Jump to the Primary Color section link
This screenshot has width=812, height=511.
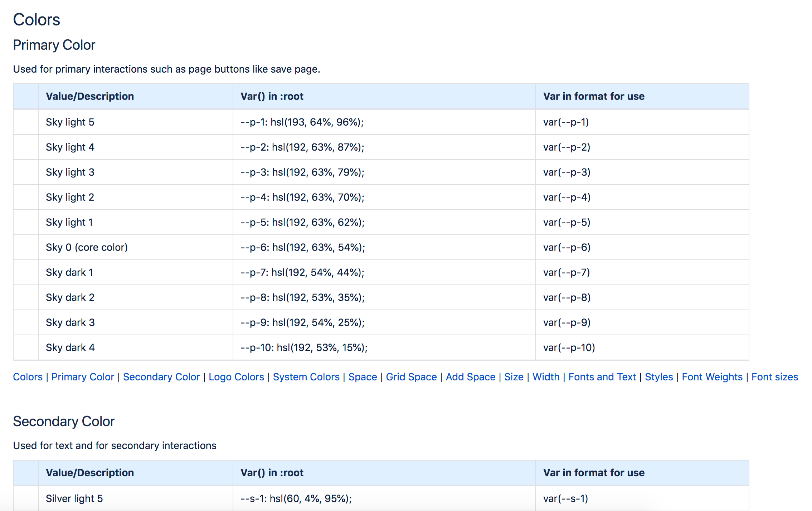click(83, 377)
